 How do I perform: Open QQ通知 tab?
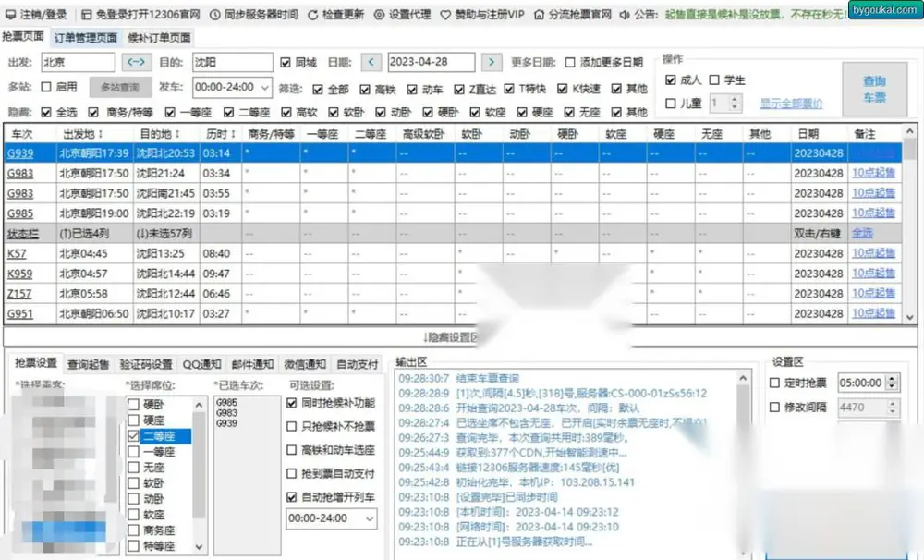[201, 364]
